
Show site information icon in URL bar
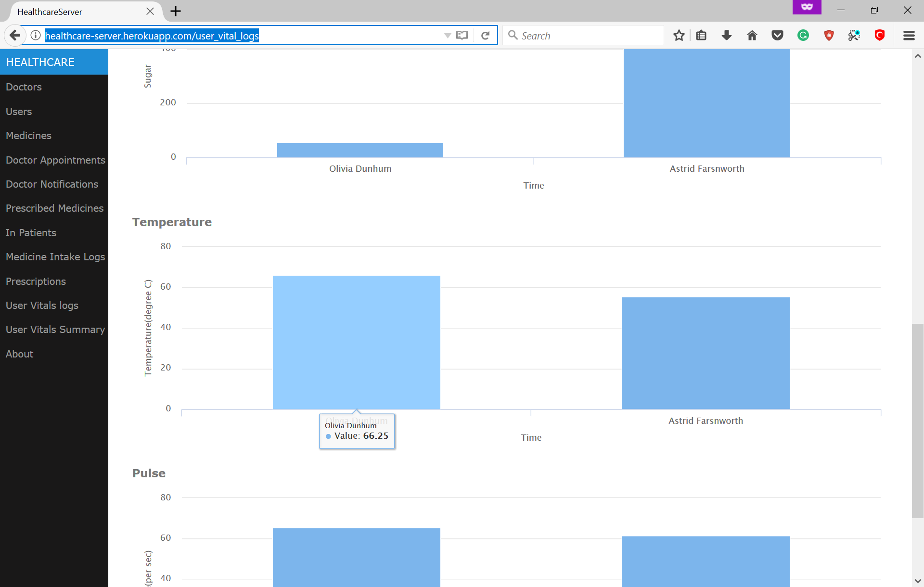point(36,35)
